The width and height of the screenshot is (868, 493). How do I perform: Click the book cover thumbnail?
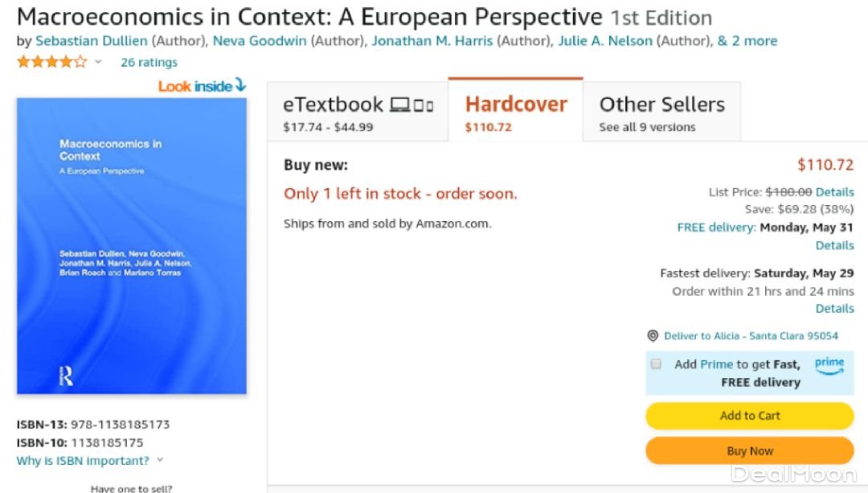132,246
